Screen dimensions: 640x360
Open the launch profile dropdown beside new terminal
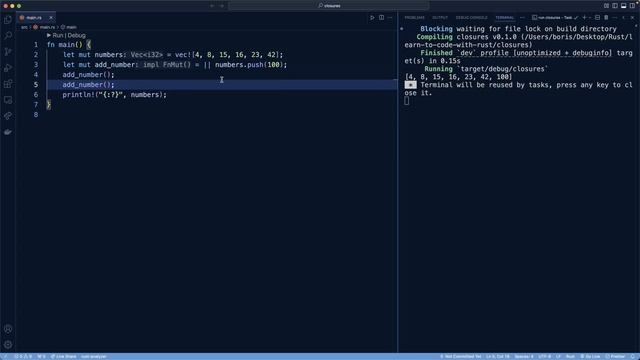[590, 18]
